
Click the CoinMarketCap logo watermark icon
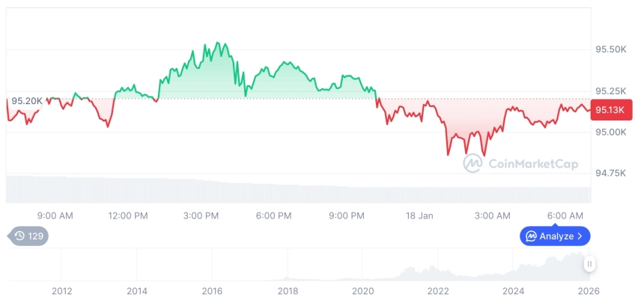point(473,163)
